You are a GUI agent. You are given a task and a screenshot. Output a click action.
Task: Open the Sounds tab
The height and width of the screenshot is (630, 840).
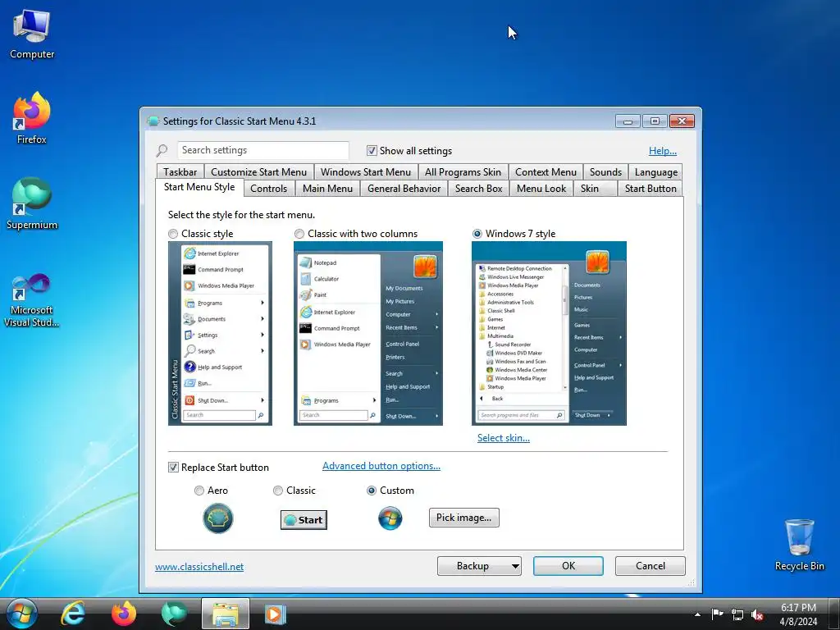605,172
